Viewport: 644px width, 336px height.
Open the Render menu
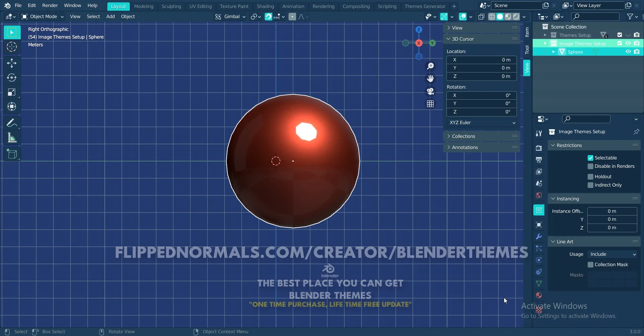[x=50, y=5]
